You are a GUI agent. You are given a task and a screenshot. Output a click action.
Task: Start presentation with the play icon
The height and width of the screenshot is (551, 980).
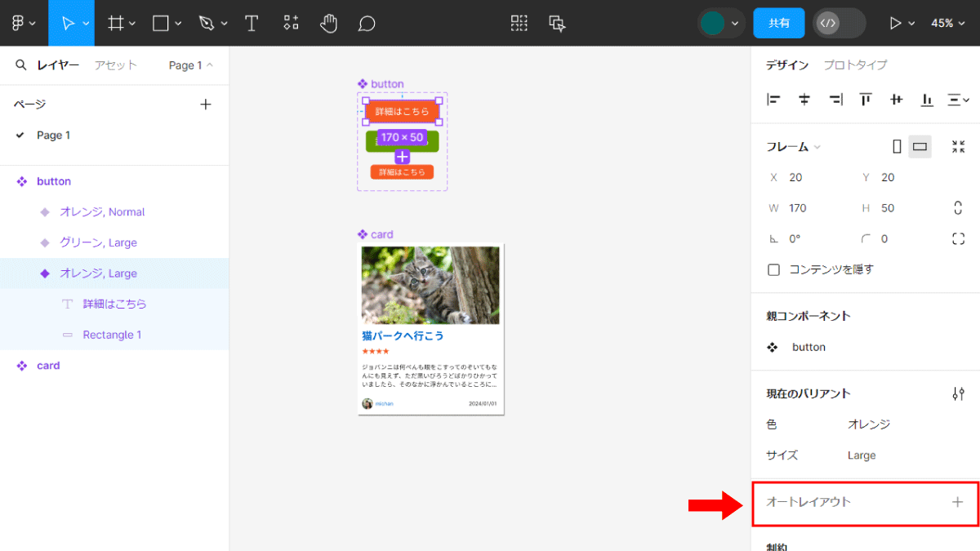896,23
